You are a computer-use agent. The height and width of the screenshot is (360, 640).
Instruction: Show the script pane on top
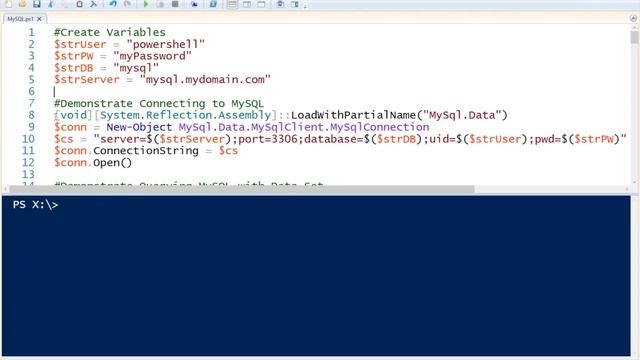[232, 4]
